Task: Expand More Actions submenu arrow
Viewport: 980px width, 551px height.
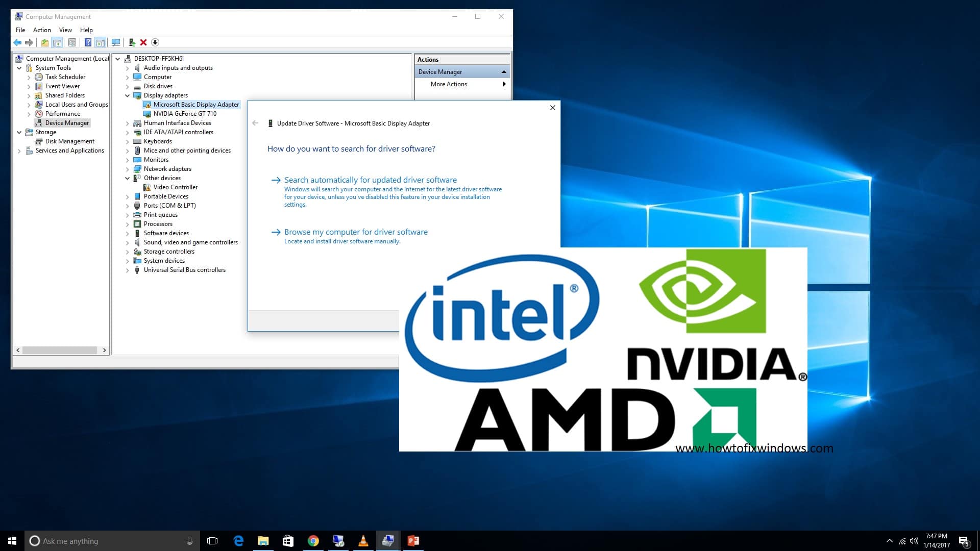Action: click(x=504, y=84)
